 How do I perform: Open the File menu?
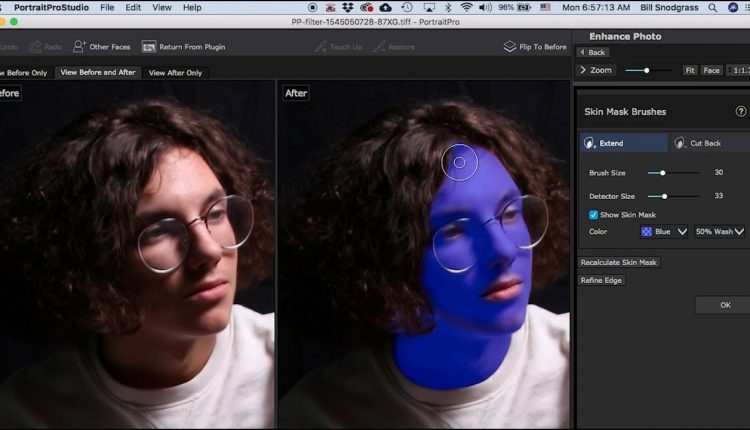click(107, 8)
